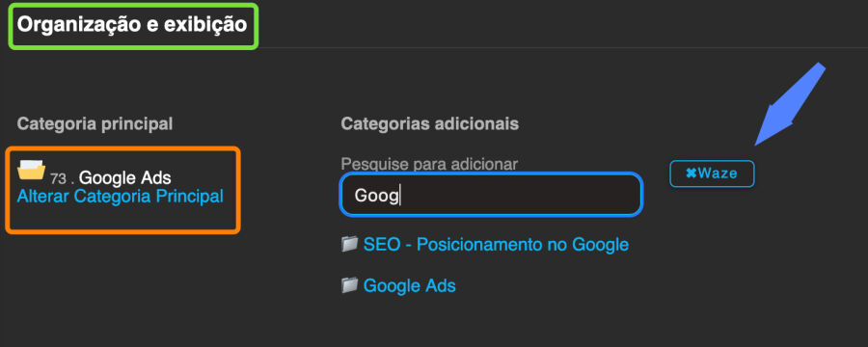
Task: Remove the Waze category via its X icon
Action: pos(691,173)
